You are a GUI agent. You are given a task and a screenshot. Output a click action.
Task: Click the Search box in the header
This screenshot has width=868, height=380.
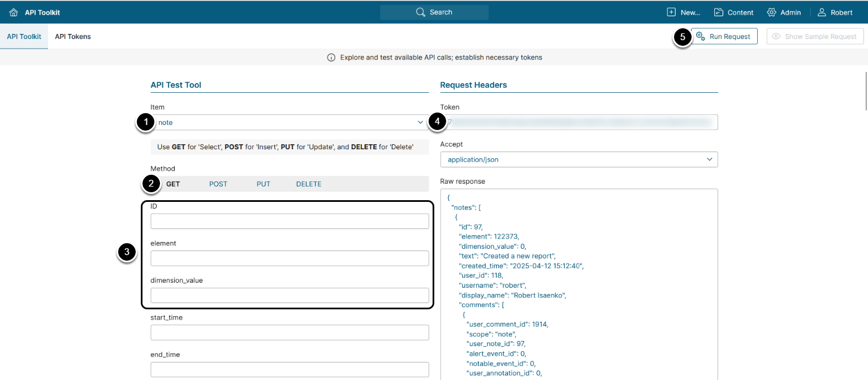coord(434,12)
